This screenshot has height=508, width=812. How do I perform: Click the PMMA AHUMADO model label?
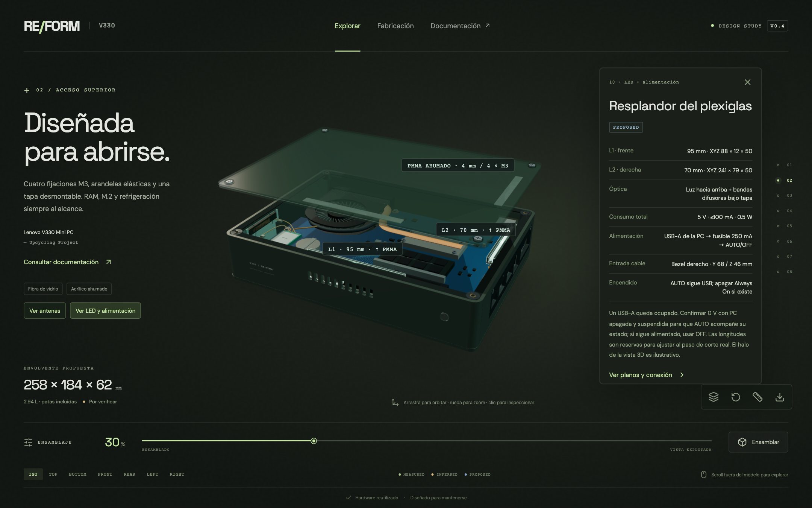point(458,166)
